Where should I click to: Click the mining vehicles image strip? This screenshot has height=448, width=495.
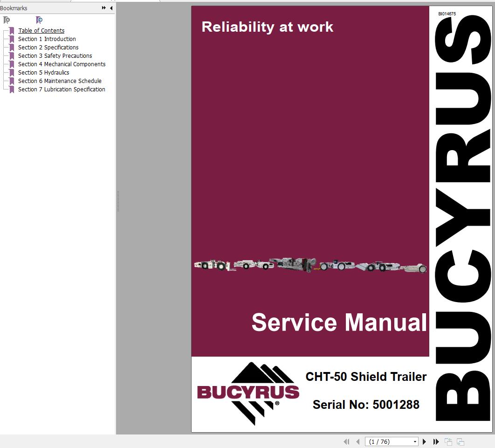click(x=310, y=265)
